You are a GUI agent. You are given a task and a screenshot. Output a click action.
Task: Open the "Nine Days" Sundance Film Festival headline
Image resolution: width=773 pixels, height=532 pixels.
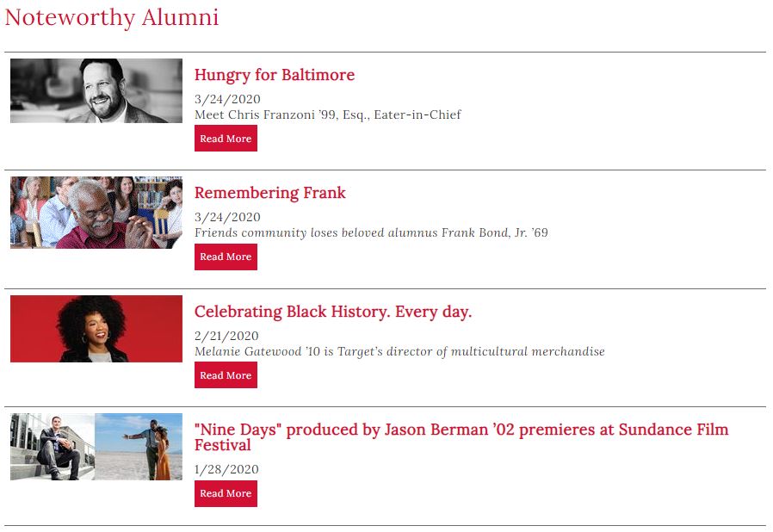[x=461, y=437]
